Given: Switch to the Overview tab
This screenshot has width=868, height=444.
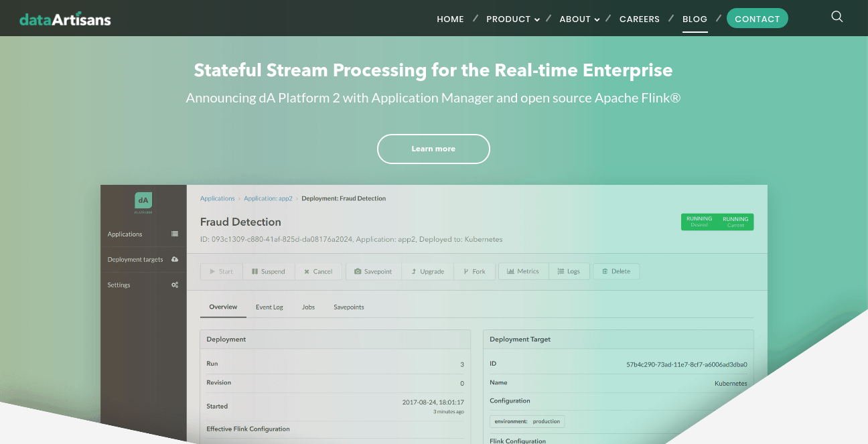Looking at the screenshot, I should coord(223,307).
